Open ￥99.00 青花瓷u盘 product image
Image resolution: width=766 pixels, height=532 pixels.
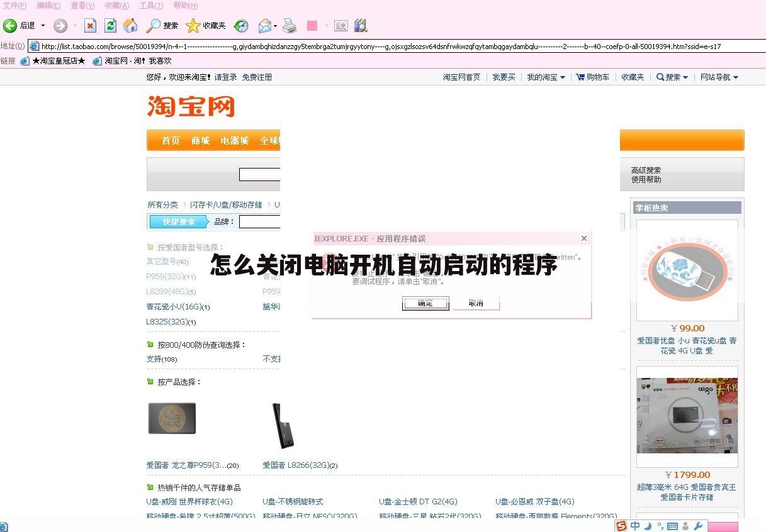tap(687, 270)
